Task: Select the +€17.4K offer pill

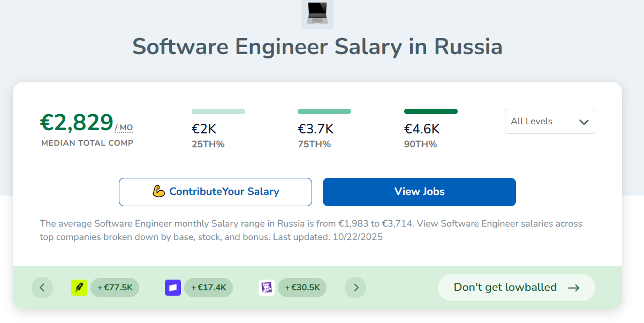Action: click(208, 288)
